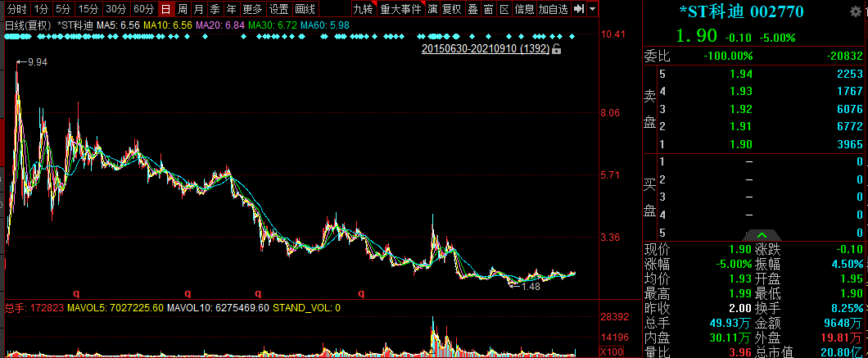Click the X100 volume scale label
The width and height of the screenshot is (868, 358).
point(613,352)
